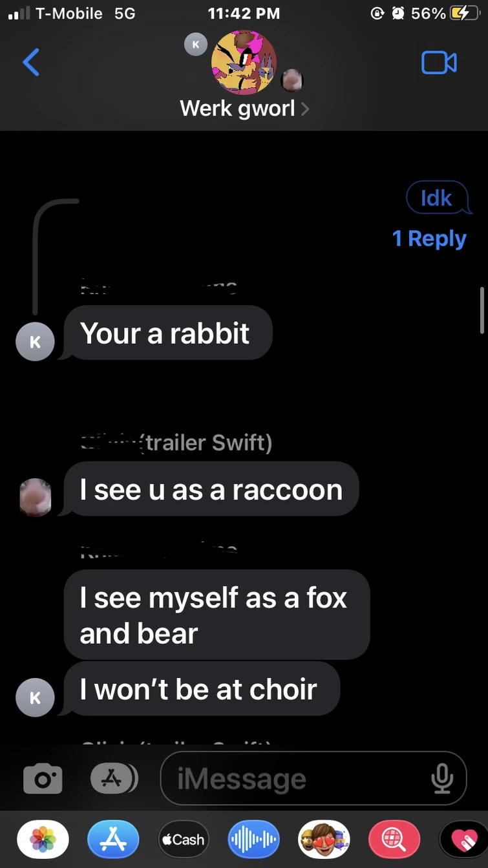Open the audio message waveform app
The height and width of the screenshot is (868, 488).
(x=253, y=840)
